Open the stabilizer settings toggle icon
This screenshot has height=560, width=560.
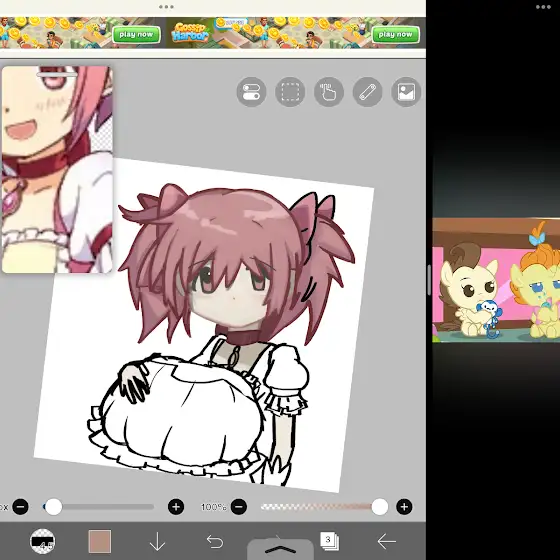coord(251,92)
